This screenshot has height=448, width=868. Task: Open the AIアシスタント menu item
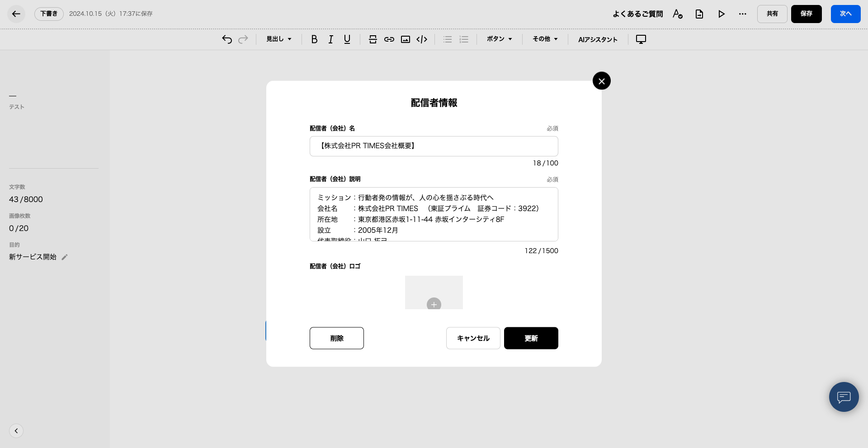(x=598, y=39)
